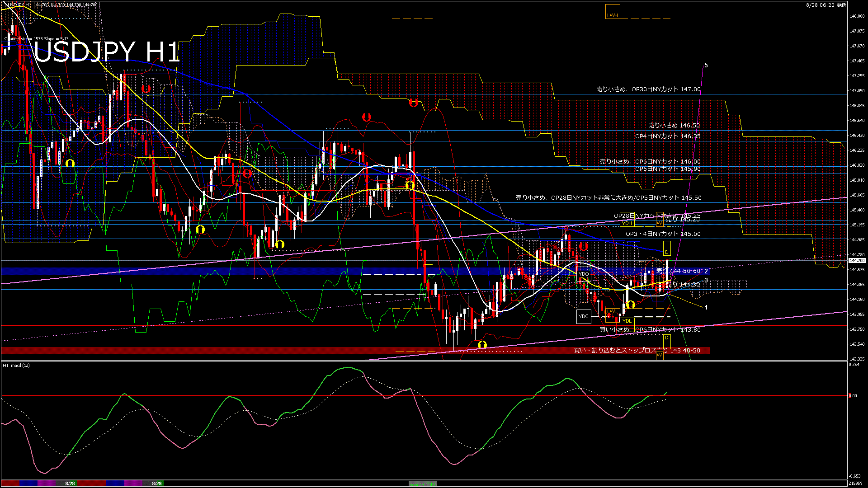This screenshot has width=868, height=488.
Task: Select the H1 macd (12) indicator label
Action: click(16, 365)
